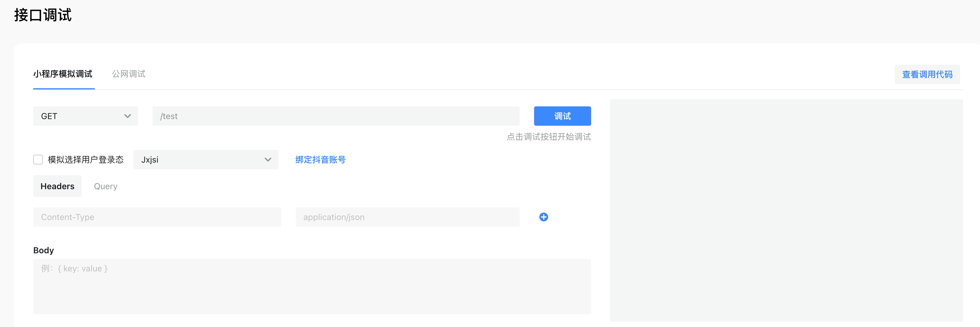This screenshot has height=327, width=980.
Task: Switch to the 小程序模拟调试 tab
Action: pyautogui.click(x=63, y=74)
